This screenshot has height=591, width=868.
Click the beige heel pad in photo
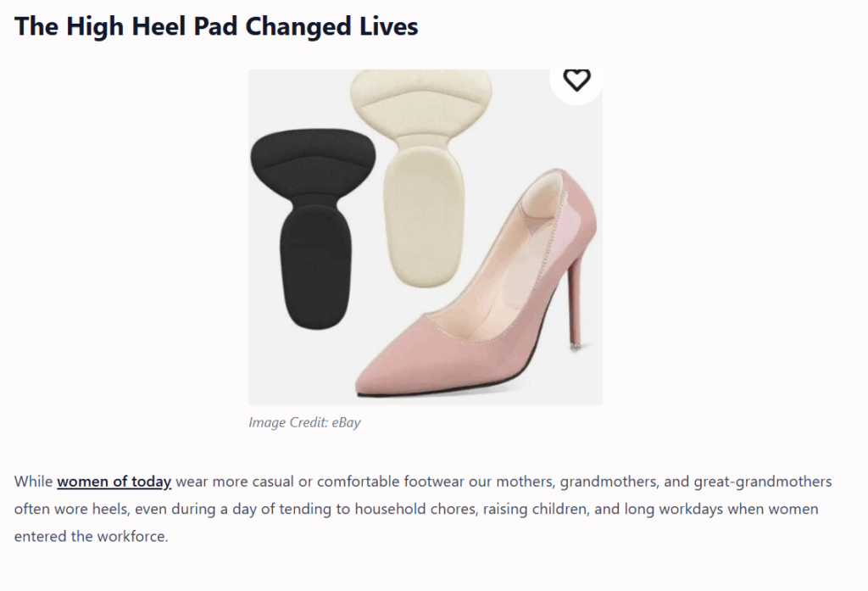422,170
